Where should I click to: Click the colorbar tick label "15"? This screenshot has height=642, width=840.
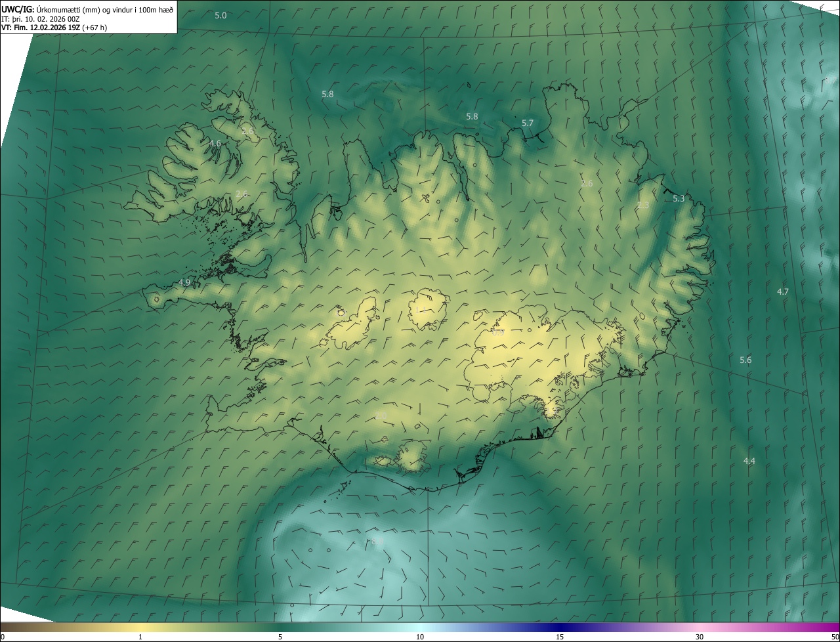pyautogui.click(x=560, y=637)
